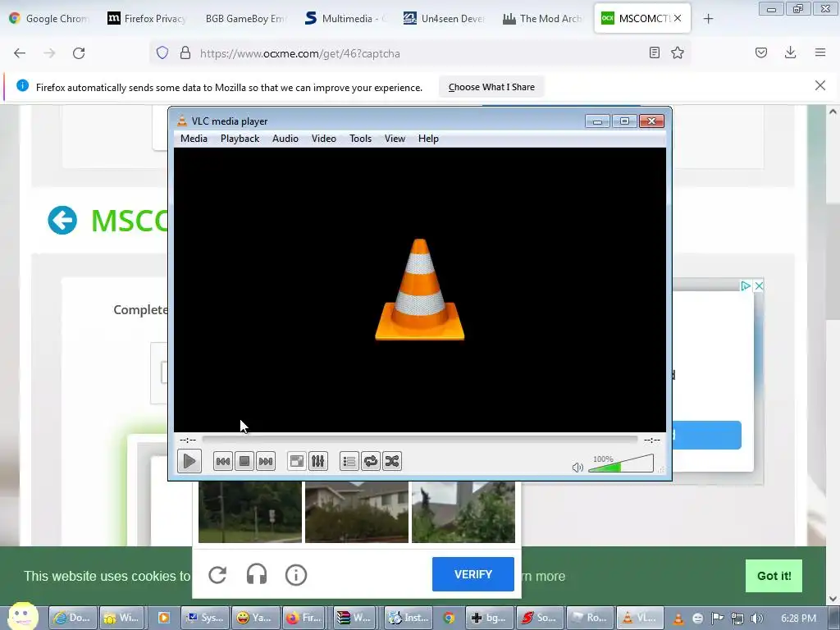The height and width of the screenshot is (630, 840).
Task: Open Firefox downloads panel
Action: [x=790, y=52]
